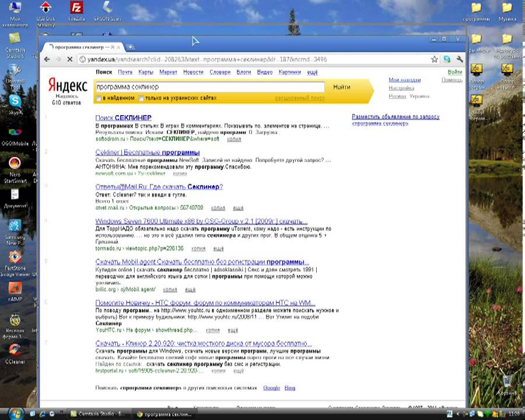Open the Маркет service link
The height and width of the screenshot is (420, 525).
pos(168,72)
